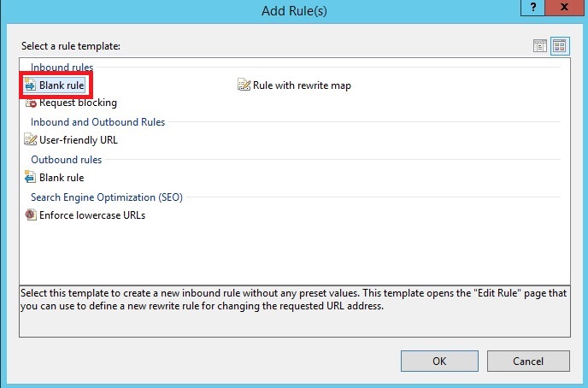
Task: Select the inbound Blank rule template icon
Action: pos(31,85)
